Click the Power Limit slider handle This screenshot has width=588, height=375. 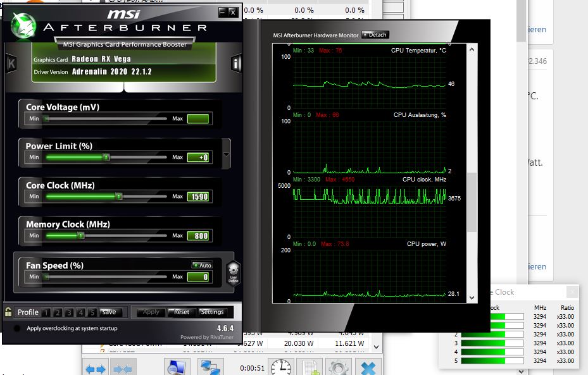click(106, 157)
